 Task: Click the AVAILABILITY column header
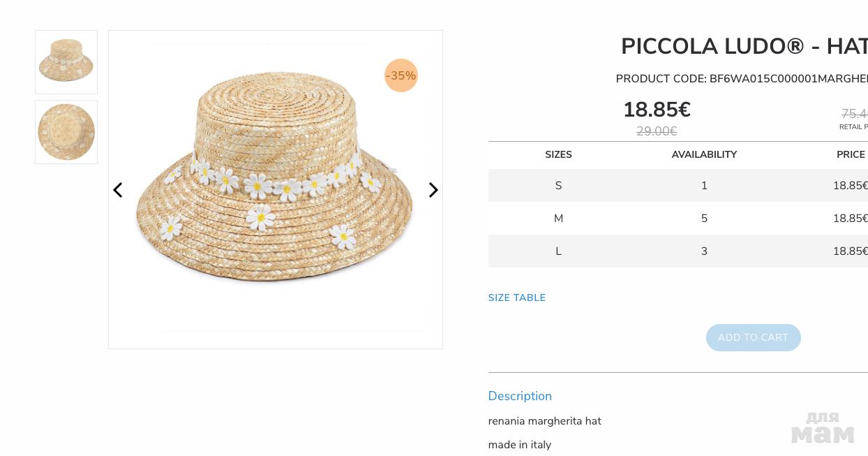(704, 154)
